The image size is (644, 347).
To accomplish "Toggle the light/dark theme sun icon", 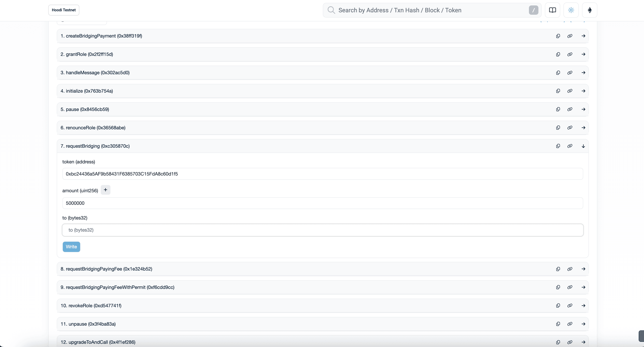I will (571, 10).
